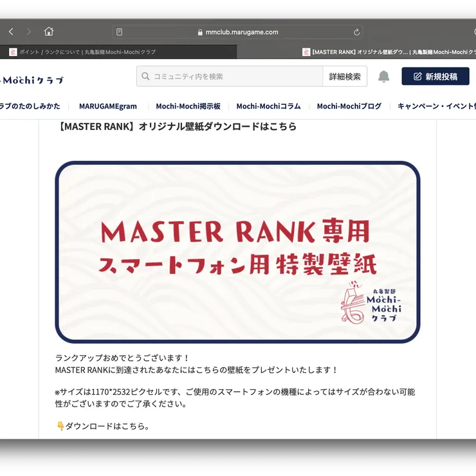Focus the コミュニティ内を検索 search field
476x476 pixels.
230,76
